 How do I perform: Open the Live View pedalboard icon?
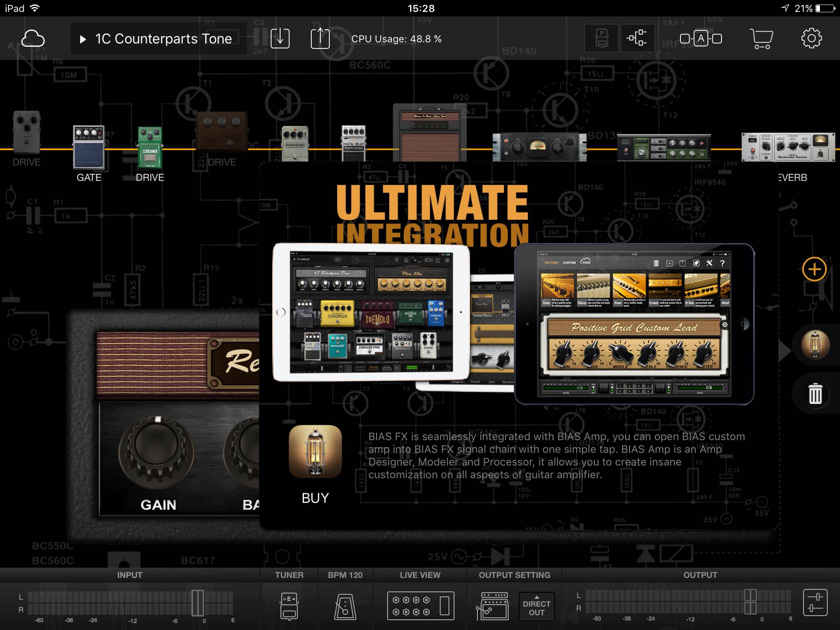click(x=420, y=605)
